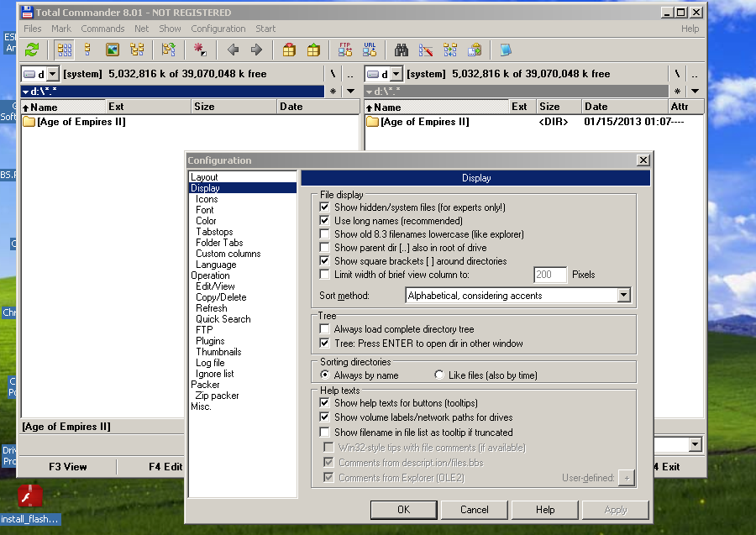
Task: Click the green Reread source refresh icon
Action: pyautogui.click(x=32, y=50)
